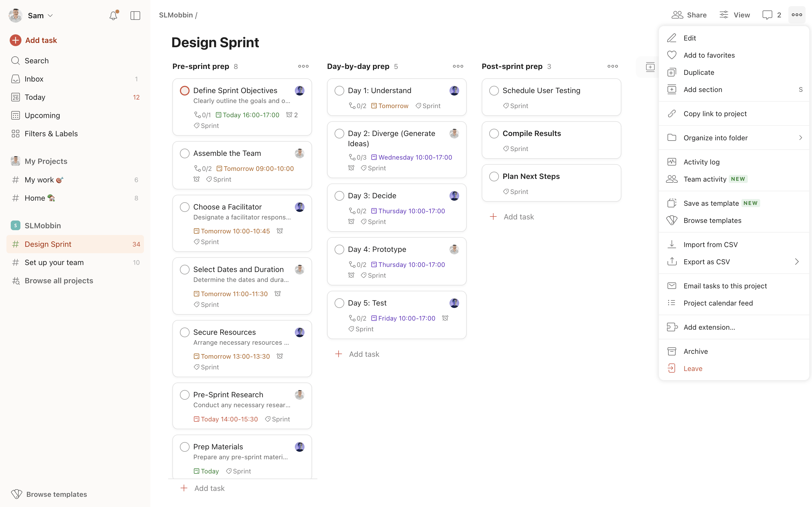
Task: Click reminder alarm icon on Define Sprint Objectives
Action: pos(289,115)
